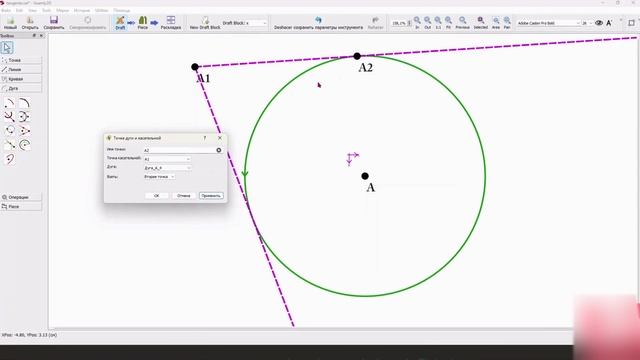Select the point intersect arc and tangent tool

(x=10, y=145)
